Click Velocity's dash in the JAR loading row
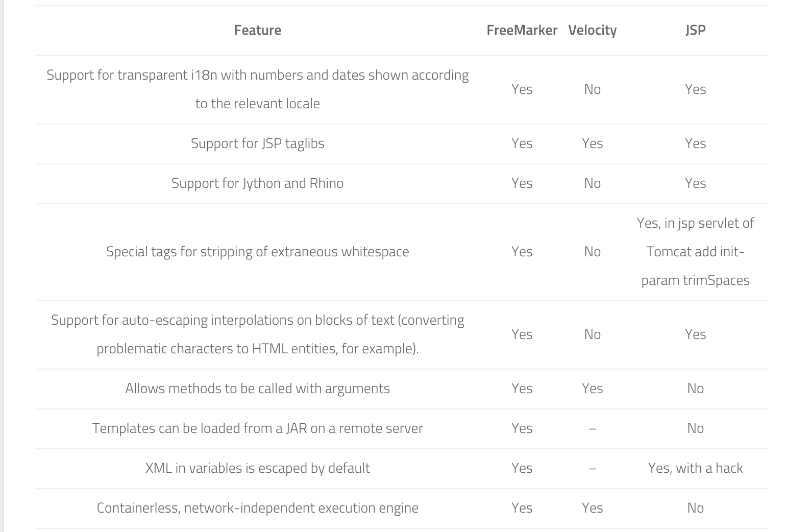This screenshot has width=786, height=532. pyautogui.click(x=592, y=428)
